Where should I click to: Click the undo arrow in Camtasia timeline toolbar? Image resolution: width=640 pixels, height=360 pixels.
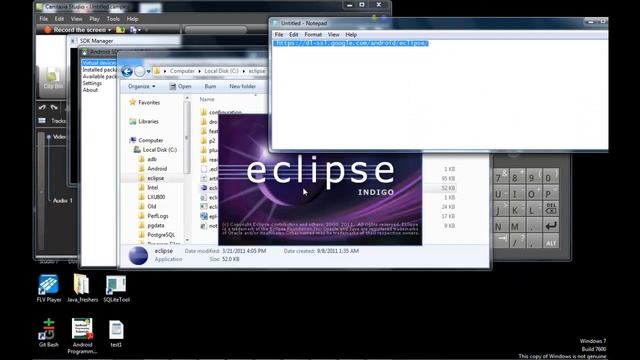coord(42,107)
